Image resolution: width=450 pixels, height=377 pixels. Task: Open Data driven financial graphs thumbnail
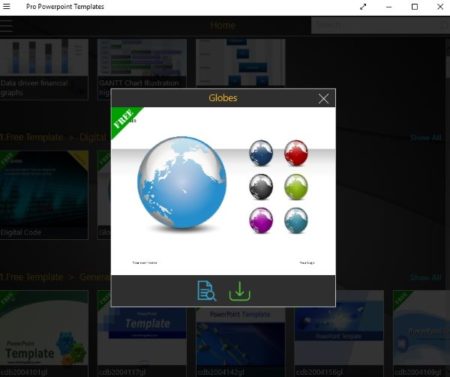[44, 69]
